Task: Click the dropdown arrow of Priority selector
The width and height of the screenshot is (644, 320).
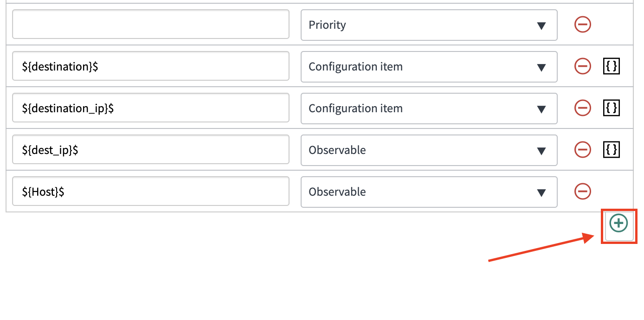Action: [541, 26]
